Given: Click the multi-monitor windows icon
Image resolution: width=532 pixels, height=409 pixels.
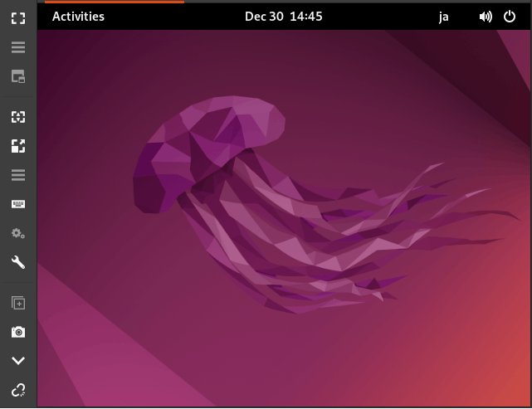Looking at the screenshot, I should point(18,76).
